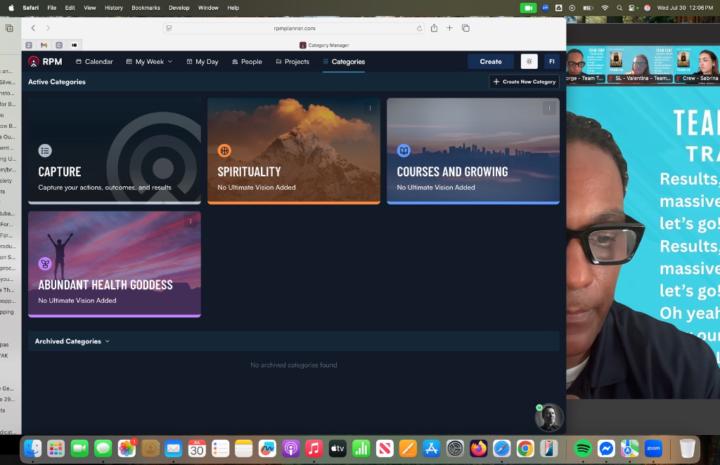The height and width of the screenshot is (465, 720).
Task: Click the orange Spirituality category icon
Action: (x=224, y=151)
